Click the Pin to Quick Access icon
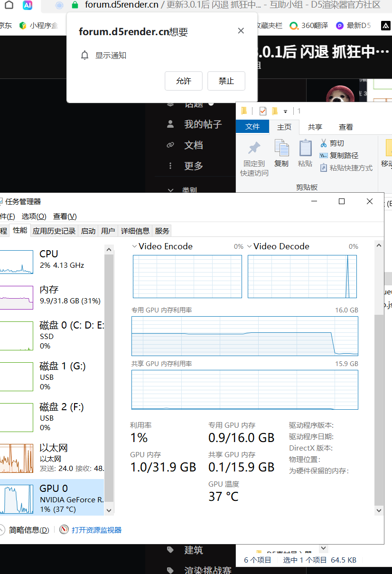Screen dimensions: 392x574 click(254, 149)
